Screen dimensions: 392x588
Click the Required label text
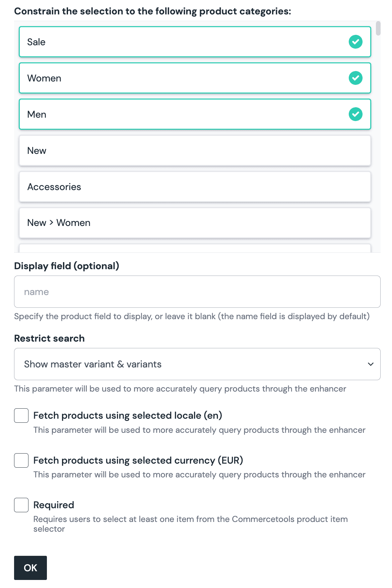point(54,505)
